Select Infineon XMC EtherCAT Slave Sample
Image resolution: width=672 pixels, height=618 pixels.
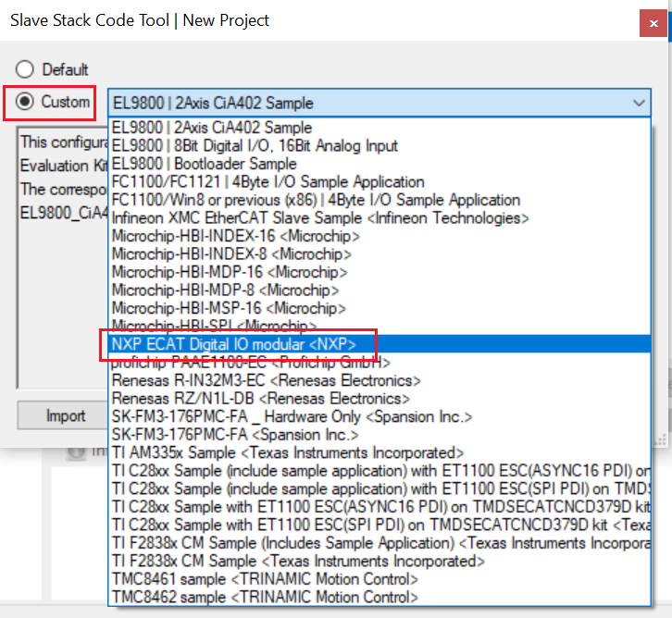(320, 218)
